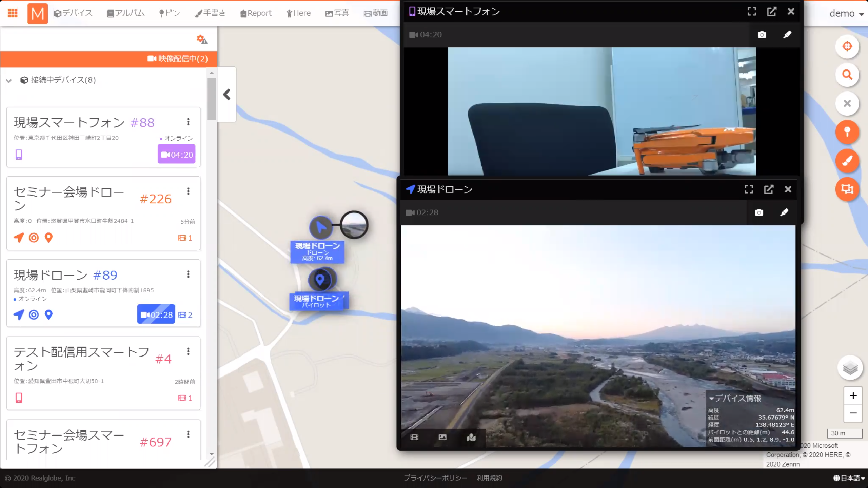
Task: Open the map search magnifier button
Action: click(x=847, y=75)
